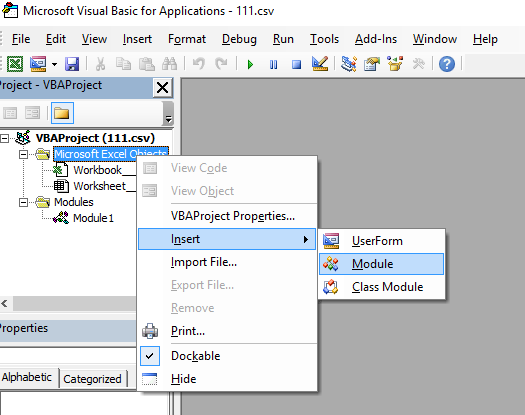Open the Run menu
This screenshot has width=525, height=415.
click(283, 39)
